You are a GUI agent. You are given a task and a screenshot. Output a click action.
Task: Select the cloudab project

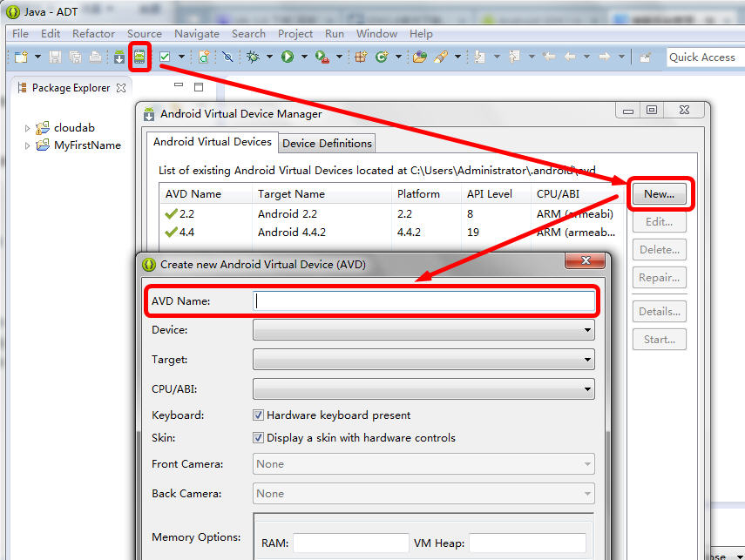click(74, 128)
